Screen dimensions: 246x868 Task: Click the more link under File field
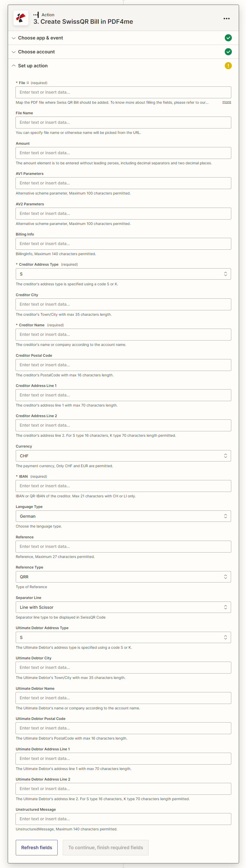click(x=227, y=102)
